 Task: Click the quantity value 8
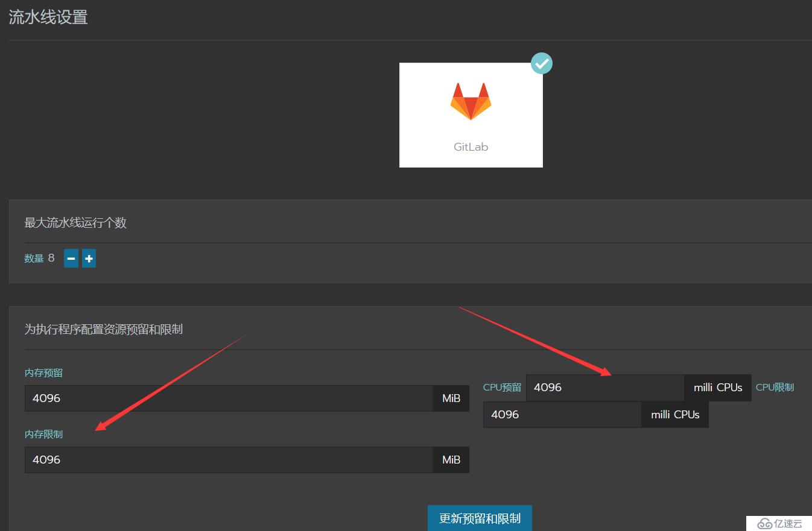point(51,258)
